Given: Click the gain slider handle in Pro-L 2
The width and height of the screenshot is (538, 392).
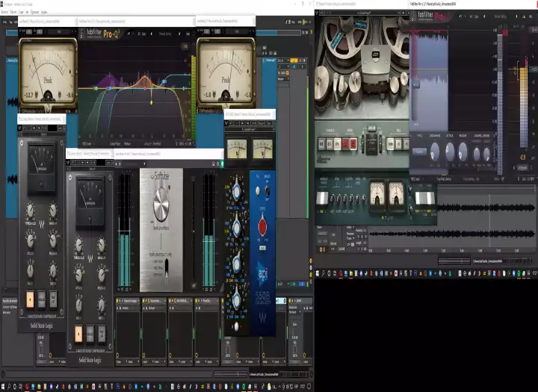Looking at the screenshot, I should pyautogui.click(x=416, y=84).
